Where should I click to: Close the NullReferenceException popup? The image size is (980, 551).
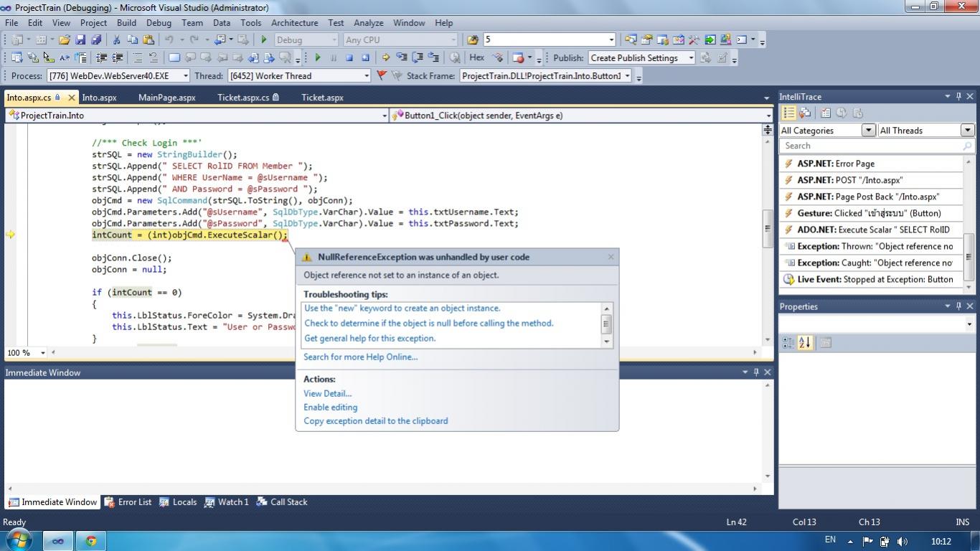pos(611,257)
